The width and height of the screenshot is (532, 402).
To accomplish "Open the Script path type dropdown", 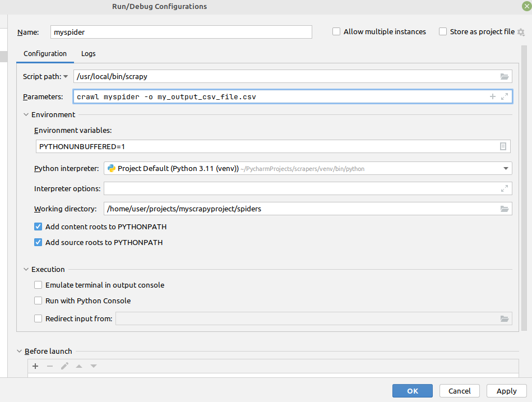I will coord(66,76).
